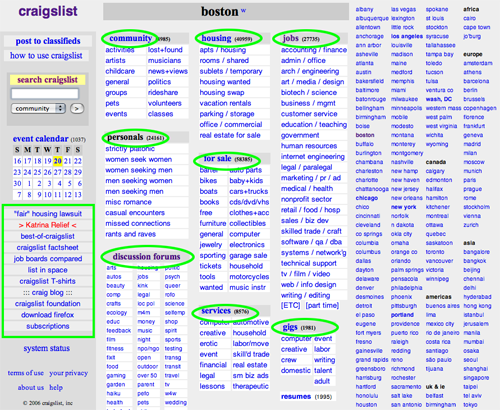This screenshot has height=410, width=500.
Task: Focus the search craigslist text field
Action: (45, 94)
